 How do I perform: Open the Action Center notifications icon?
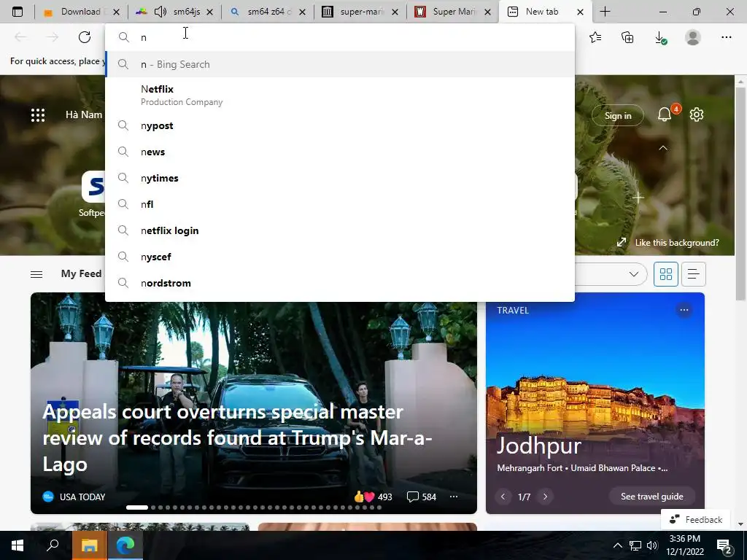pyautogui.click(x=724, y=546)
